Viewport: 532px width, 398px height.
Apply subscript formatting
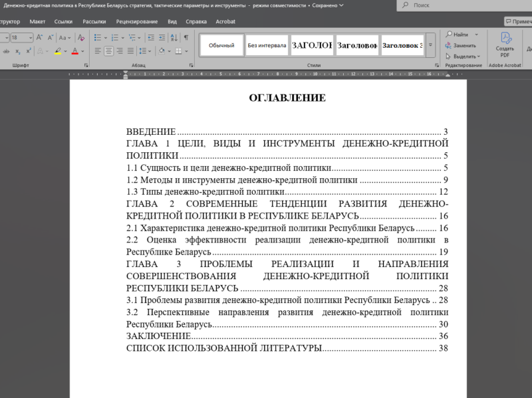pyautogui.click(x=18, y=51)
